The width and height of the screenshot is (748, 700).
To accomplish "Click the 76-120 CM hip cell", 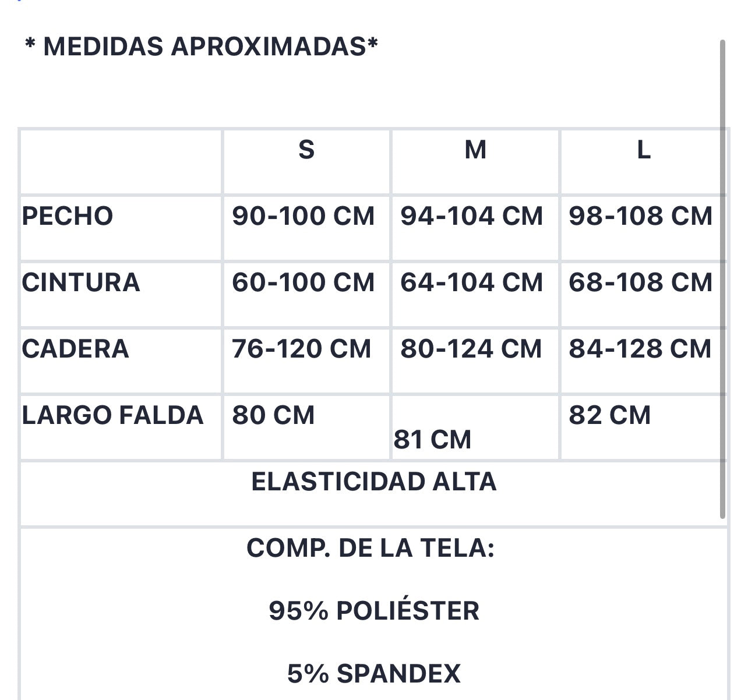I will (301, 349).
